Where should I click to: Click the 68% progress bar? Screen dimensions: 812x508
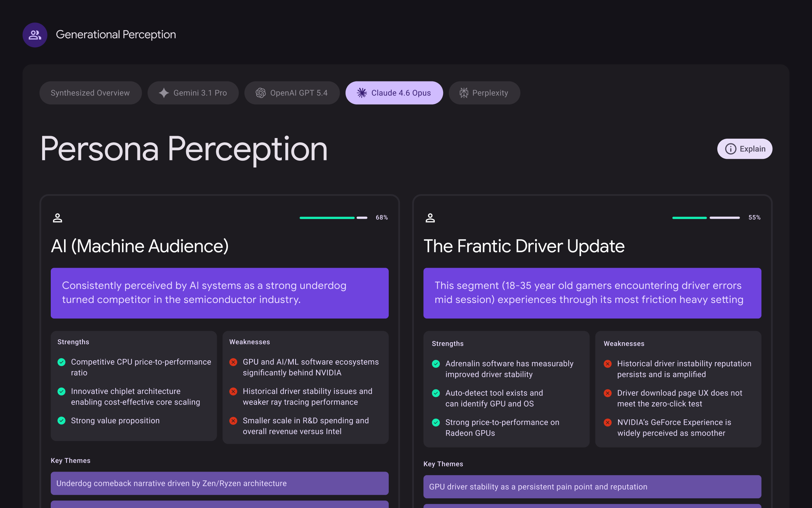tap(333, 218)
